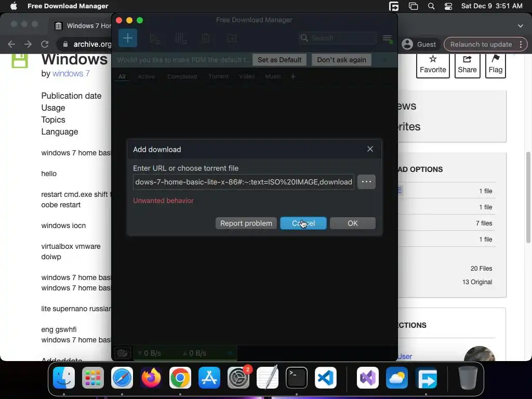Open Trash from the Dock

468,378
